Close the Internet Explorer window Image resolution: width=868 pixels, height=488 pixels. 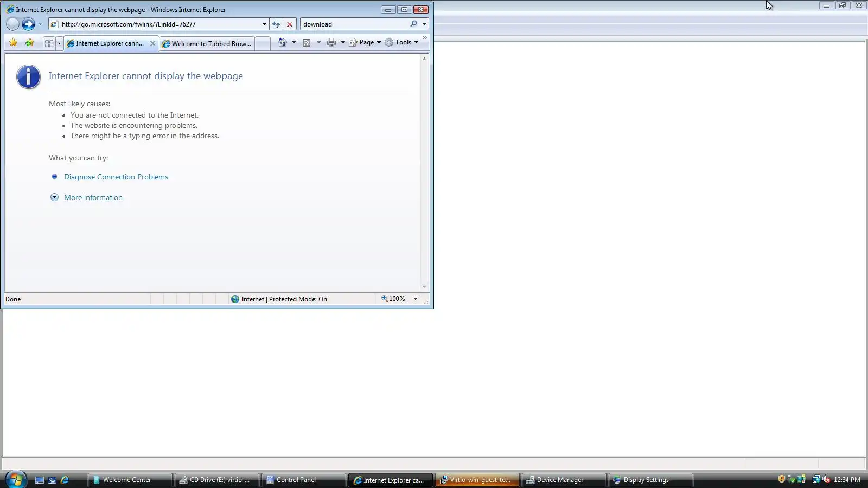(x=421, y=9)
